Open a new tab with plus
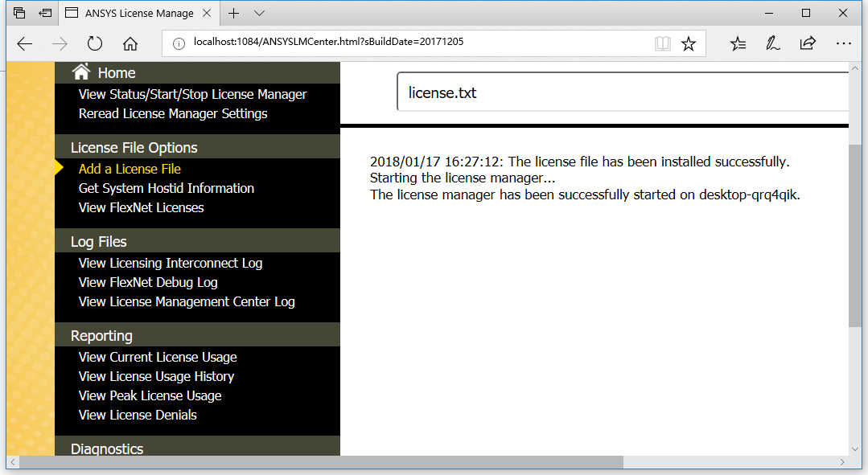868x475 pixels. coord(233,14)
